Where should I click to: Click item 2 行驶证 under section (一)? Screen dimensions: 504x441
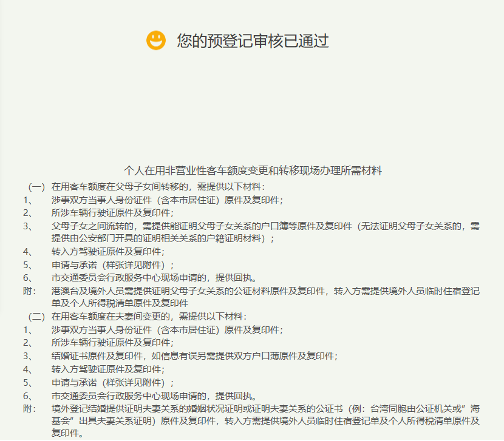click(112, 212)
